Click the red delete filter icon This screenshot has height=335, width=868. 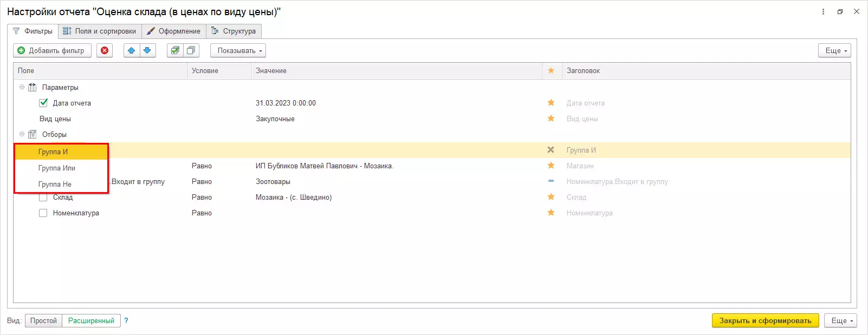(105, 50)
